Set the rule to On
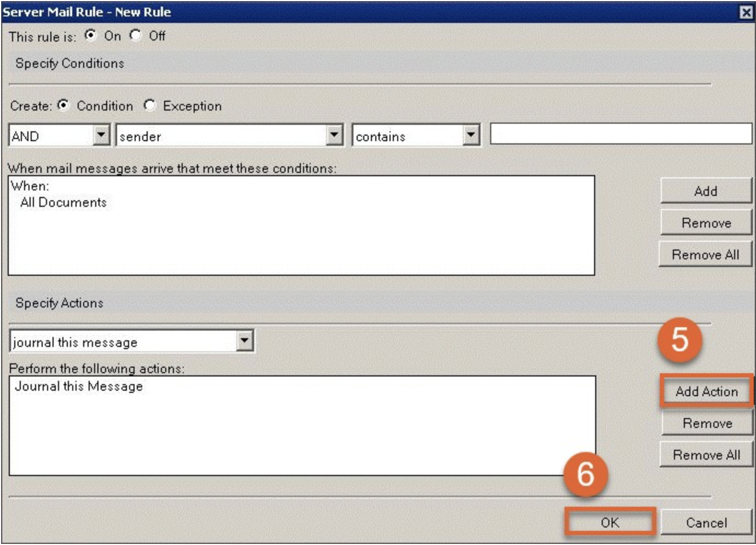This screenshot has height=545, width=756. (90, 36)
